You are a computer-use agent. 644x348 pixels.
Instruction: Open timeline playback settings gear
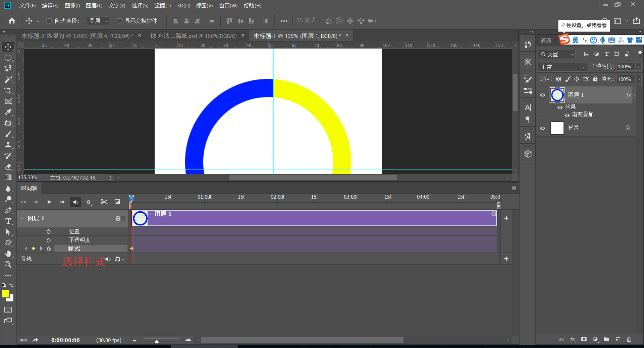(89, 202)
